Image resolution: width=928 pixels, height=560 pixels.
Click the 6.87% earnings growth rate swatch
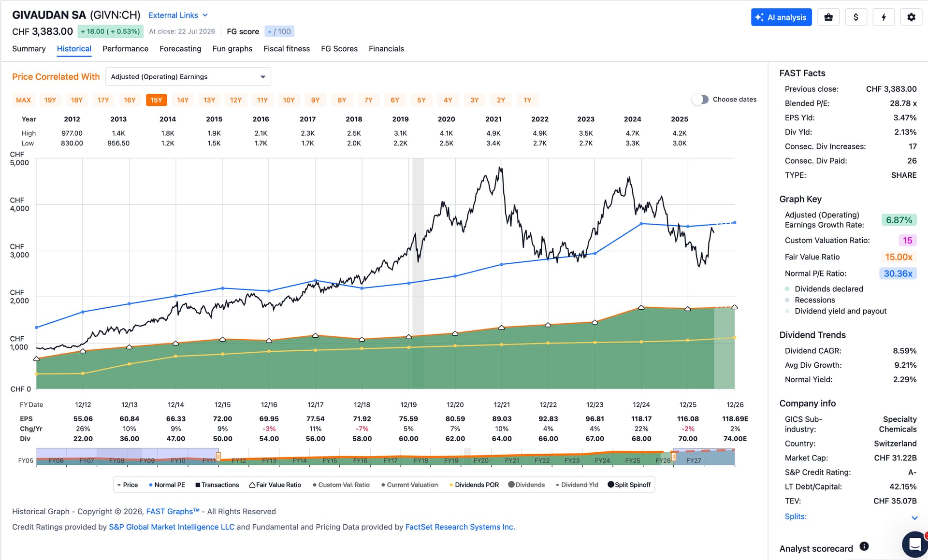(899, 220)
